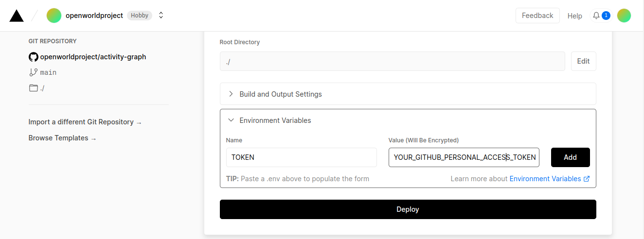Image resolution: width=644 pixels, height=239 pixels.
Task: Open the team switcher dropdown arrows
Action: [x=161, y=16]
